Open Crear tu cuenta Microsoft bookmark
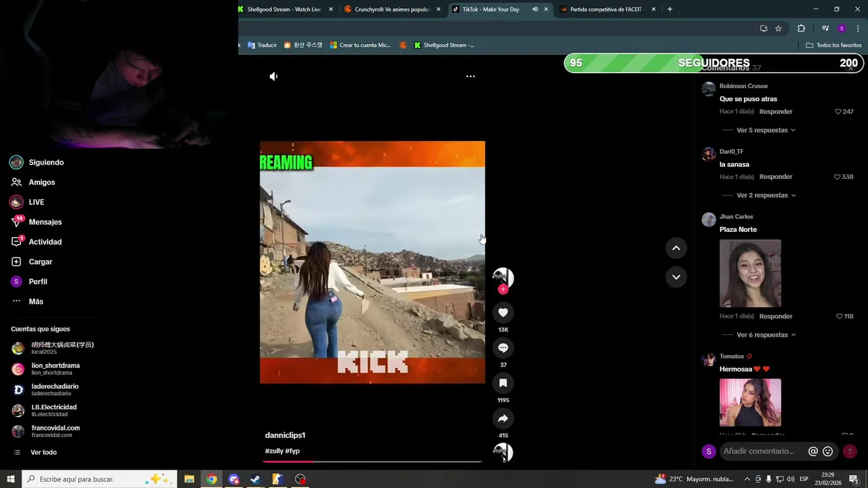Screen dimensions: 868x488 [x=360, y=45]
